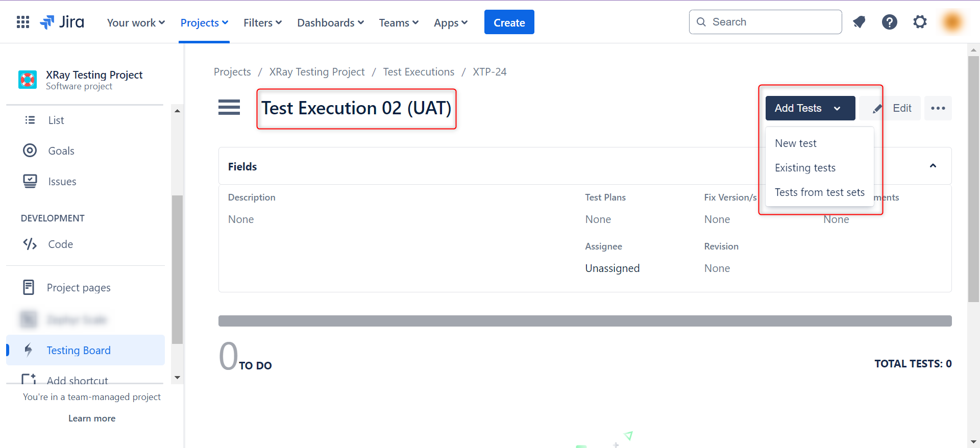
Task: Open the settings gear icon
Action: point(920,22)
